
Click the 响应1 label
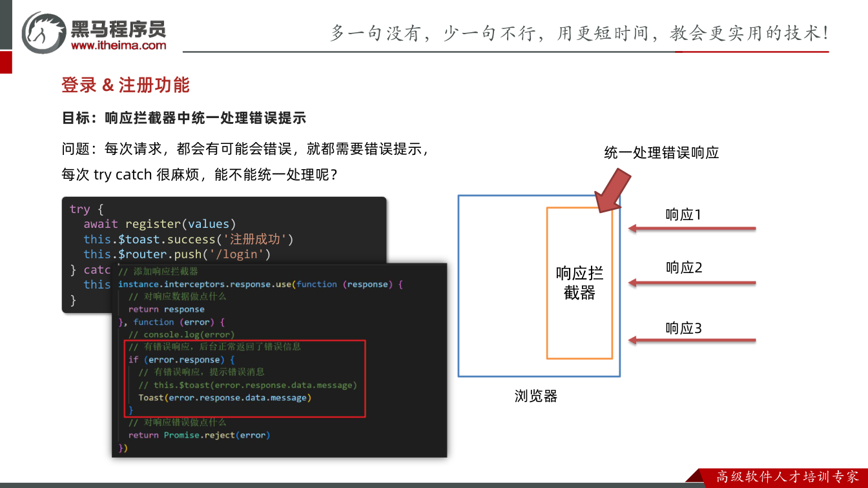click(x=684, y=214)
